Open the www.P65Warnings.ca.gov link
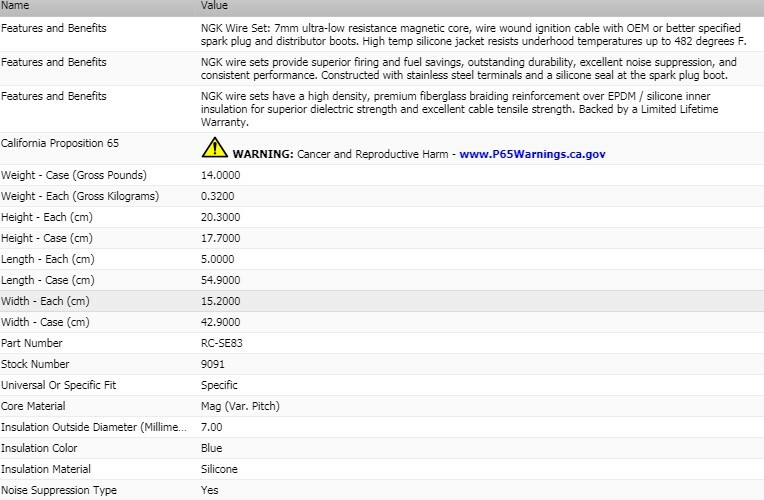Image resolution: width=764 pixels, height=500 pixels. [x=532, y=154]
